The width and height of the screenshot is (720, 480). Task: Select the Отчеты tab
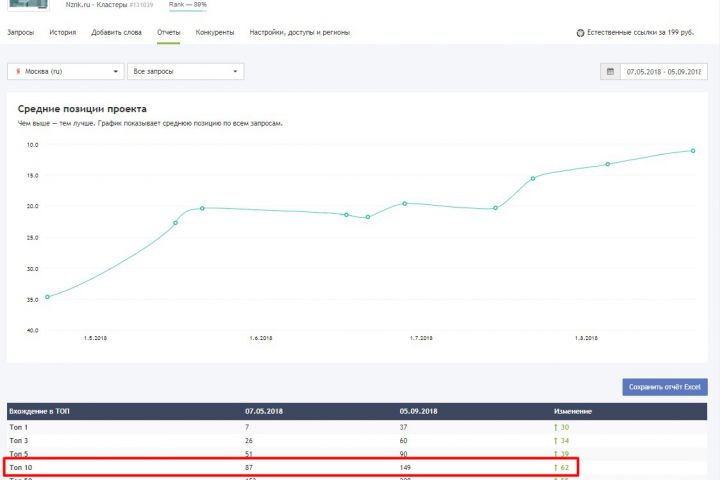coord(169,33)
